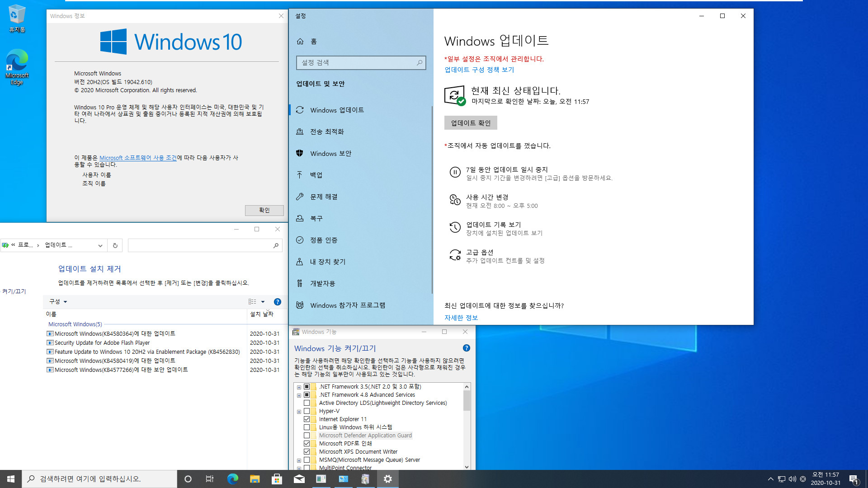The width and height of the screenshot is (868, 488).
Task: Toggle .NET Framework 3.5 checkbox
Action: point(307,387)
